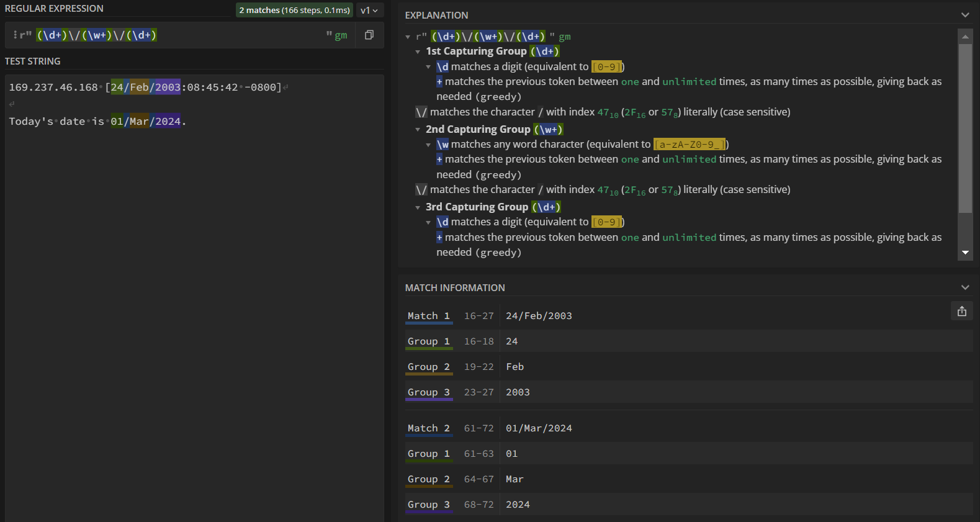This screenshot has height=522, width=980.
Task: Collapse the 3rd Capturing Group node
Action: (418, 207)
